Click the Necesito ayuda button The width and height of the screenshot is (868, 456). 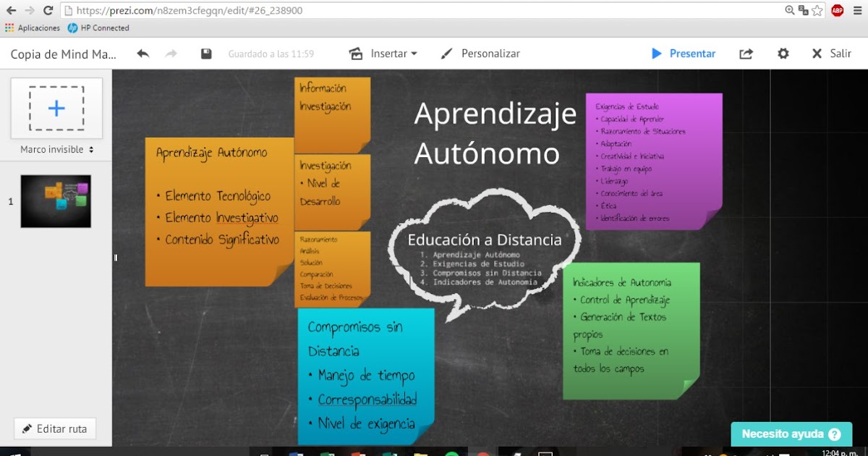click(791, 434)
